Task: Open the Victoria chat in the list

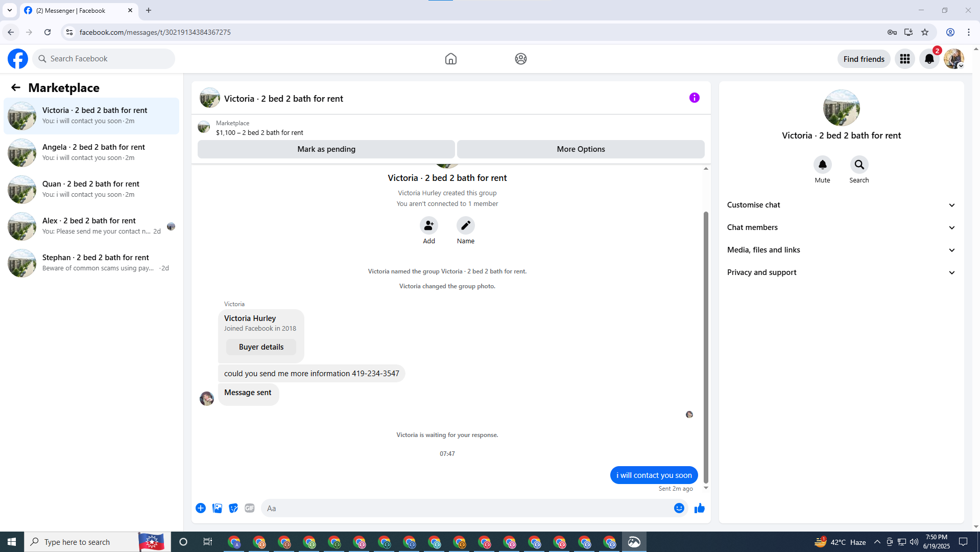Action: pyautogui.click(x=91, y=116)
